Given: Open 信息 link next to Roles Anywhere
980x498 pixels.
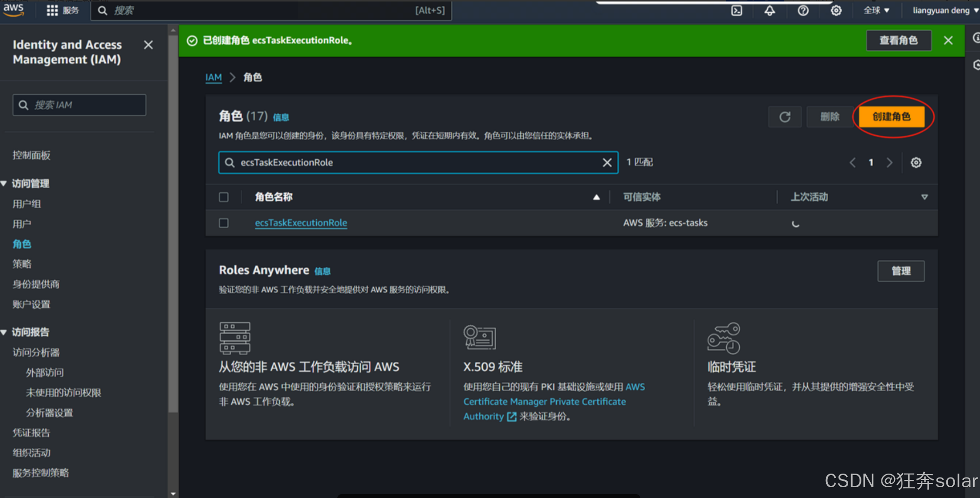Looking at the screenshot, I should tap(323, 271).
